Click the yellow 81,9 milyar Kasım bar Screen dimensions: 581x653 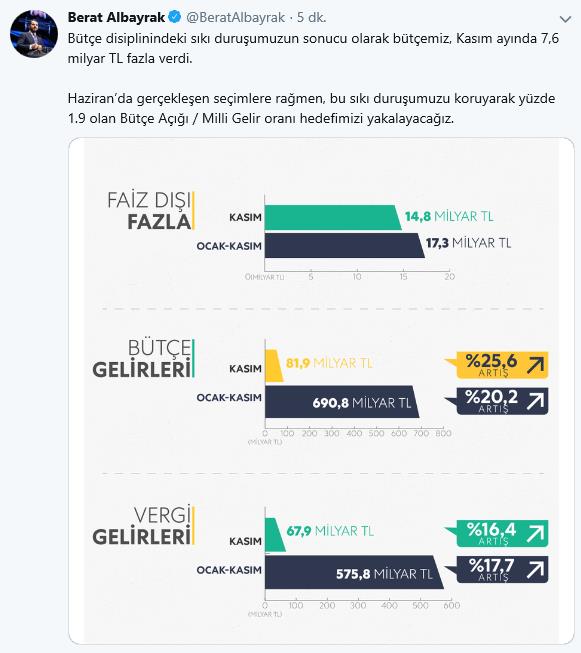[x=274, y=366]
